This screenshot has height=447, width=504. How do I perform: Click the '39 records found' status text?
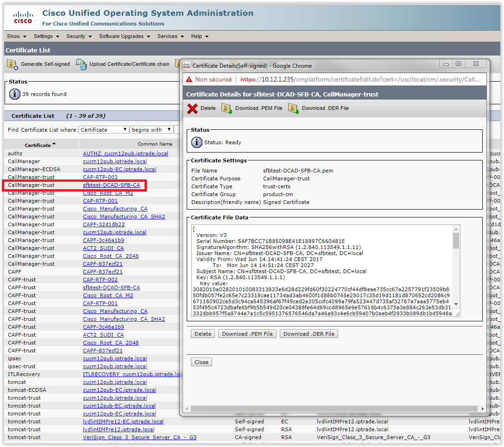(x=44, y=94)
